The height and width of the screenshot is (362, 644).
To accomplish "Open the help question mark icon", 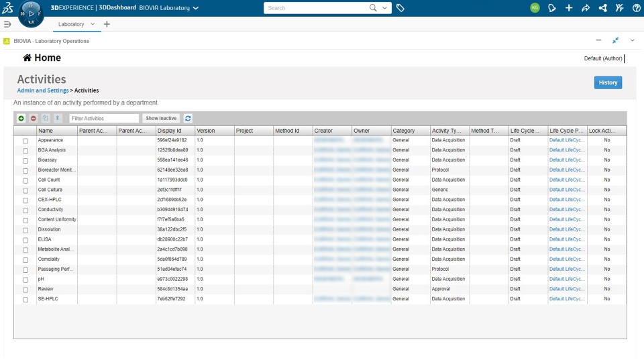I will point(637,8).
